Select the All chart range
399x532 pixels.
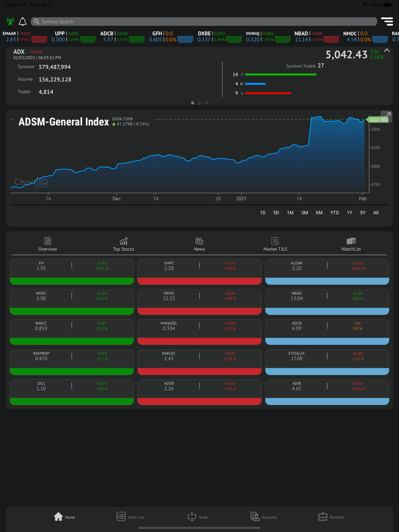376,213
